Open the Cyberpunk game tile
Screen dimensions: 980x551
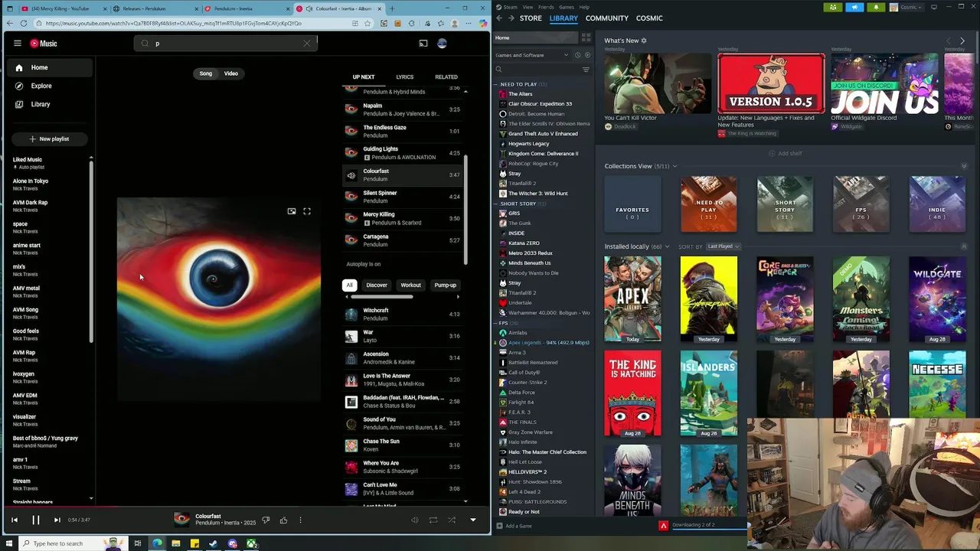point(708,298)
